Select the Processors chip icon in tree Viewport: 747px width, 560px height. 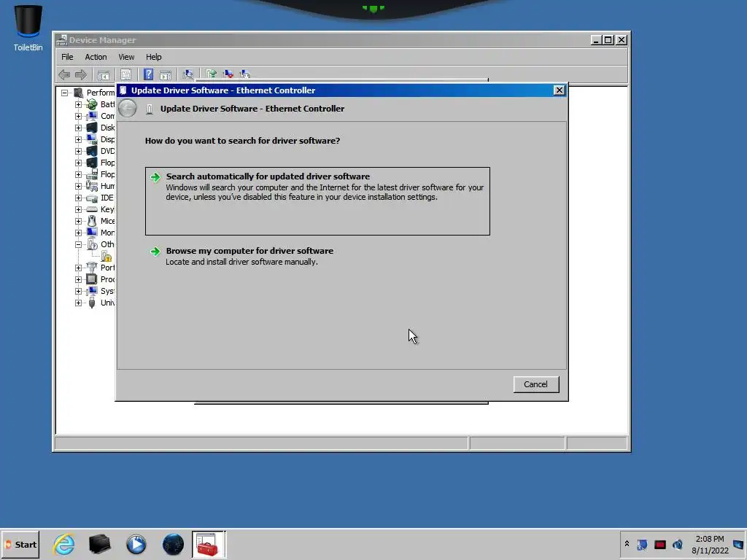(91, 279)
